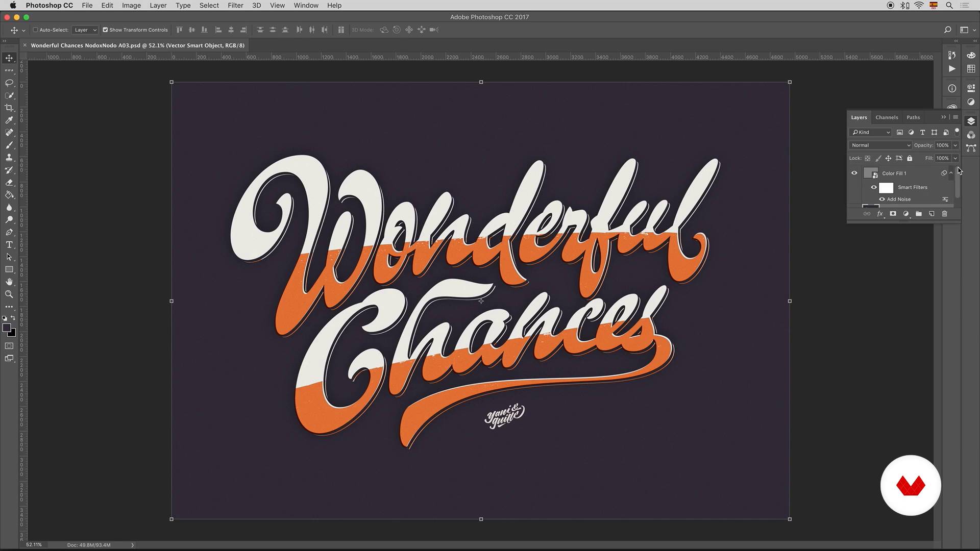Select the Path Selection tool
980x551 pixels.
coord(9,257)
